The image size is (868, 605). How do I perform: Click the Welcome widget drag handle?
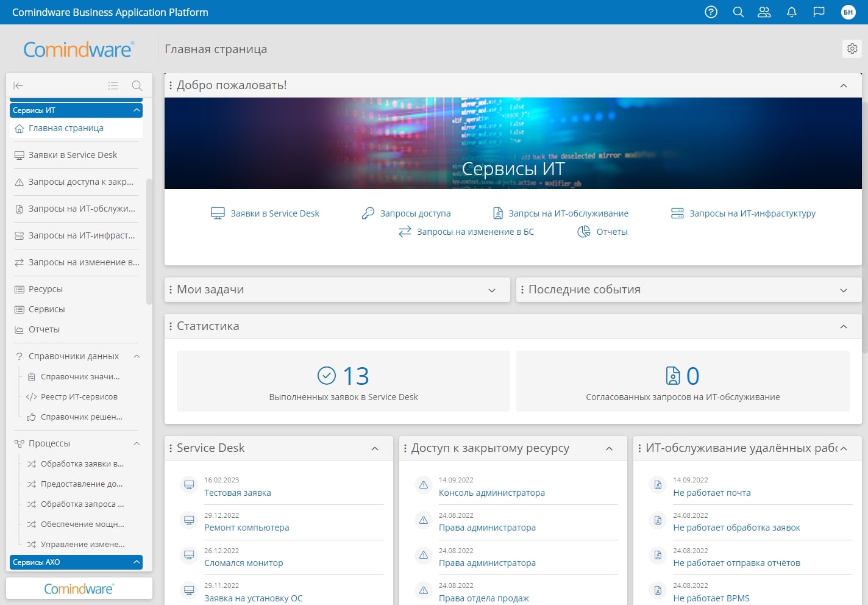(x=171, y=85)
